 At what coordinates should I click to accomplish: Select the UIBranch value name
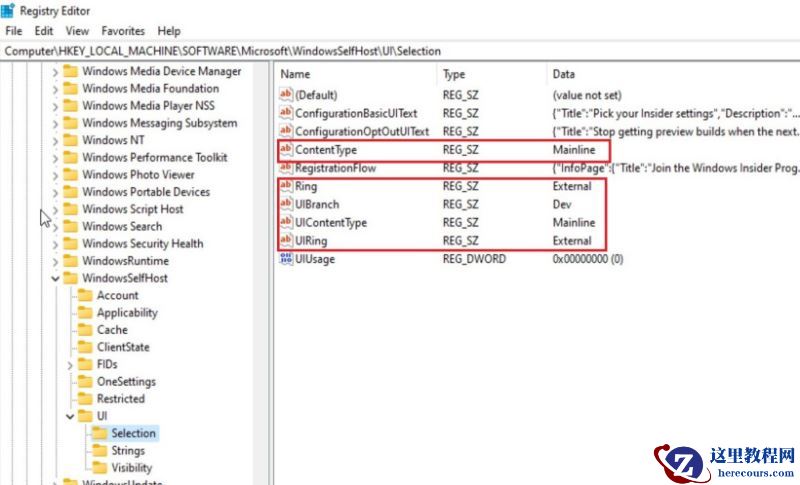tap(317, 205)
